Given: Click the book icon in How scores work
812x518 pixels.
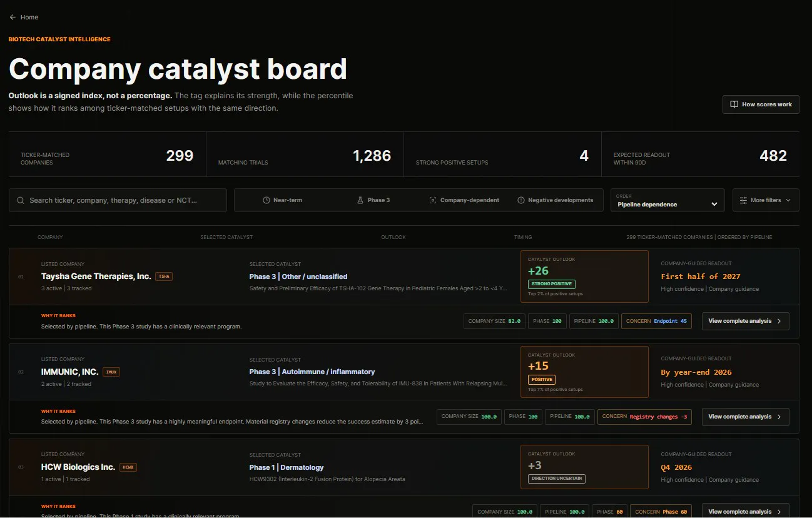Looking at the screenshot, I should [734, 104].
